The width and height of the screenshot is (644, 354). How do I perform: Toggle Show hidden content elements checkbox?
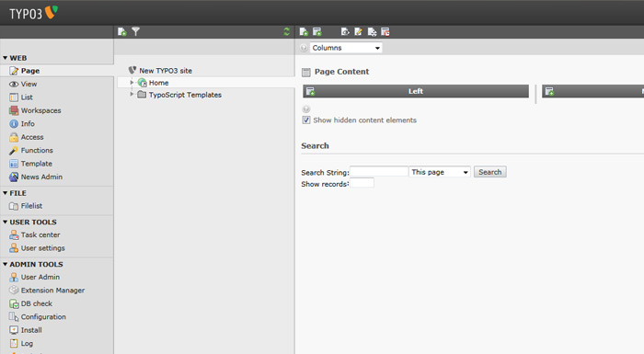[x=306, y=120]
